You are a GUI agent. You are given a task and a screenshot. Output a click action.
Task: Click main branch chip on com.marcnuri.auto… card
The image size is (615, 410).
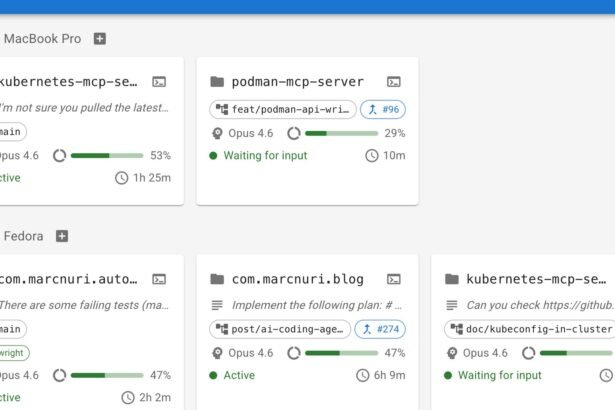(x=11, y=329)
